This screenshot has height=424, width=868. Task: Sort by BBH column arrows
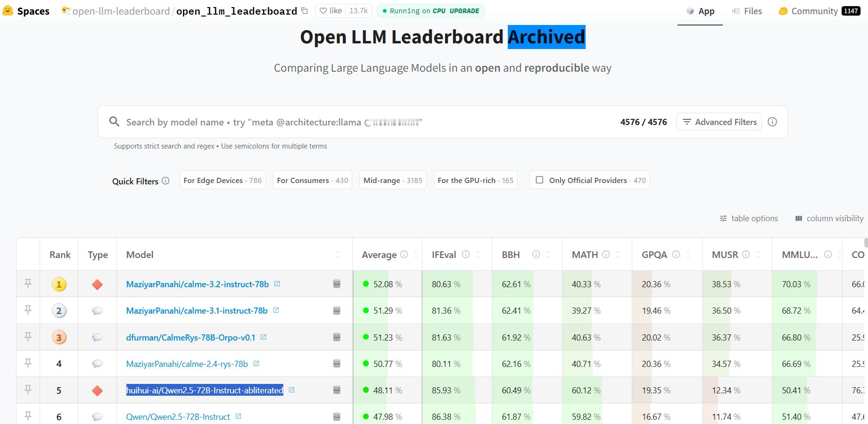(548, 254)
